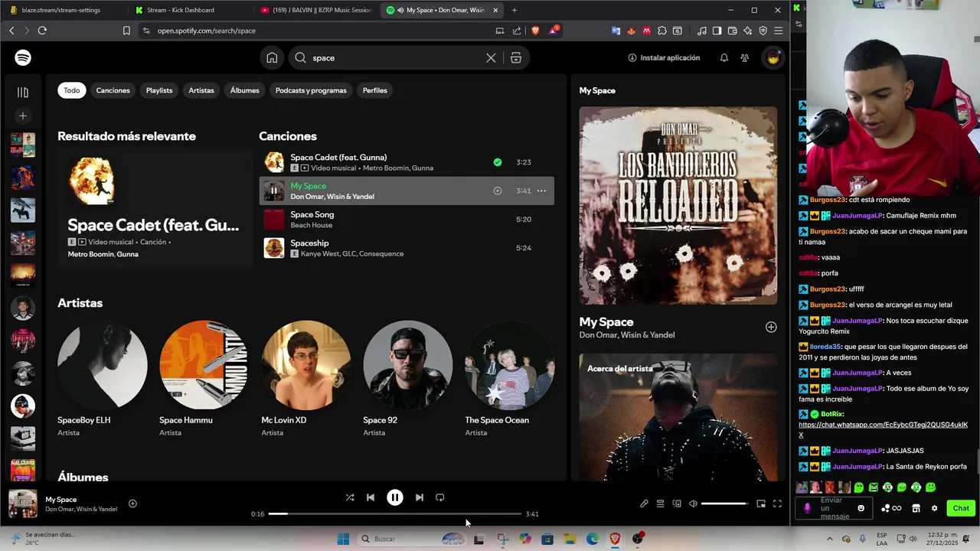The width and height of the screenshot is (980, 551).
Task: Open Windows Start button
Action: 344,539
